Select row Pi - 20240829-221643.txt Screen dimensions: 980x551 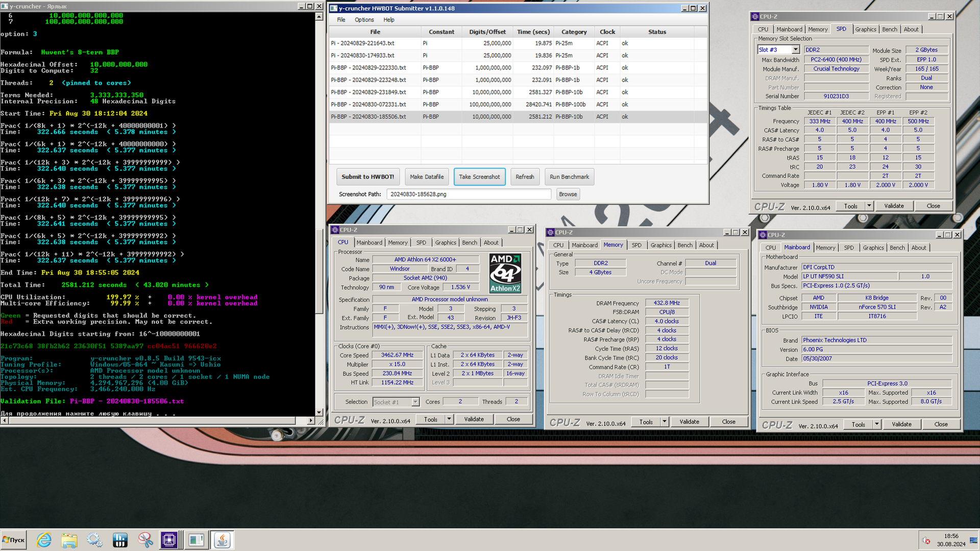(518, 43)
